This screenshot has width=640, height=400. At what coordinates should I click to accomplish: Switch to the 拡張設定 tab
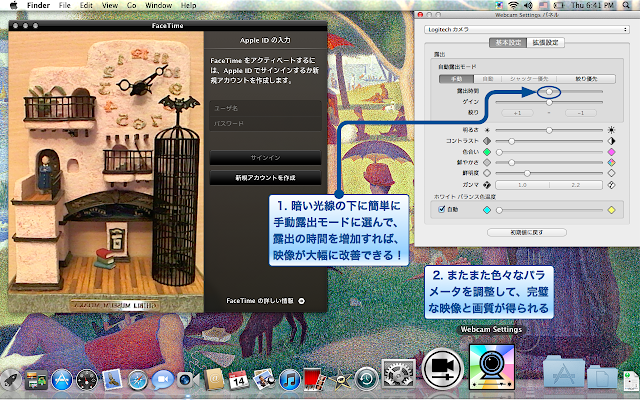coord(546,42)
